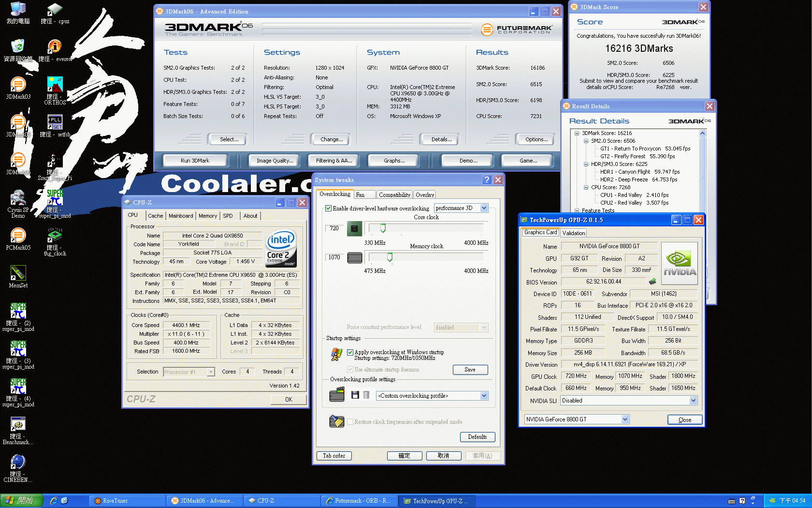The width and height of the screenshot is (812, 508).
Task: Open the super_pi_mod (2) shortcut
Action: [18, 317]
